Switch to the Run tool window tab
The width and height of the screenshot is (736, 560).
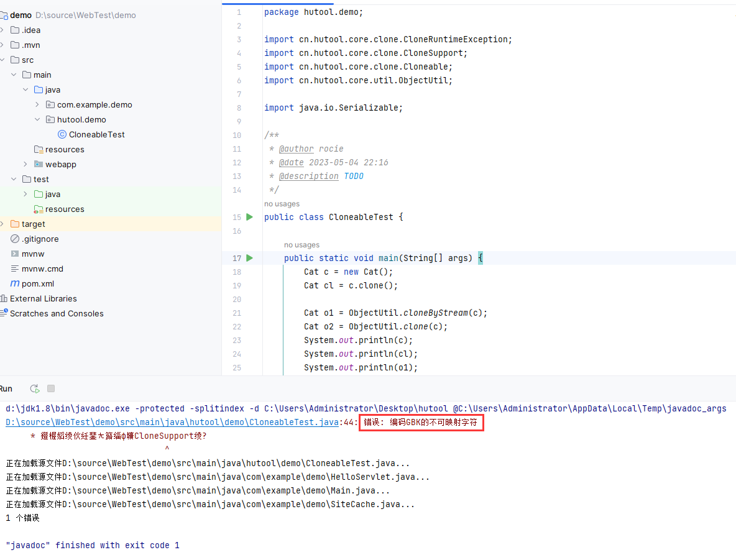point(6,388)
